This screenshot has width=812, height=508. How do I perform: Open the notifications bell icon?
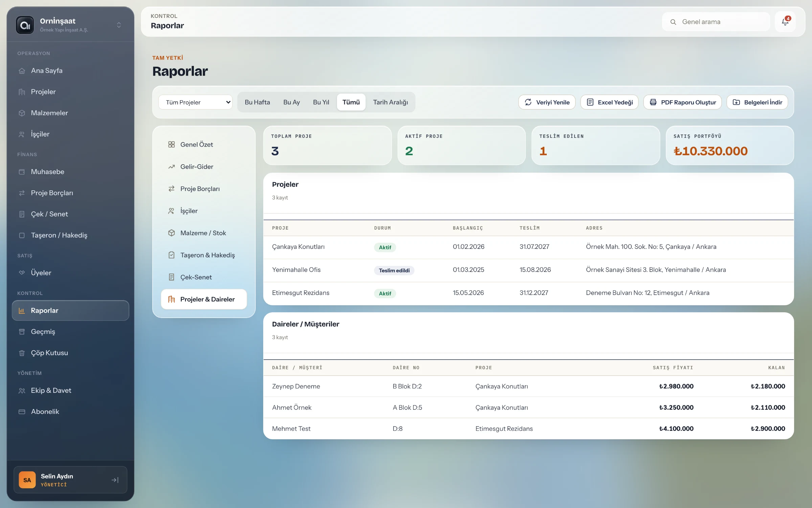(x=785, y=22)
